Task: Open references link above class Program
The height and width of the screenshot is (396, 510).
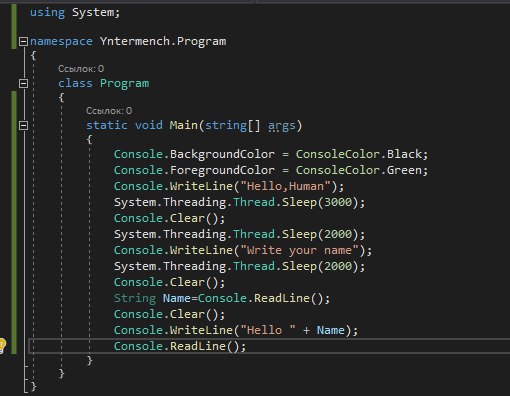Action: point(81,69)
